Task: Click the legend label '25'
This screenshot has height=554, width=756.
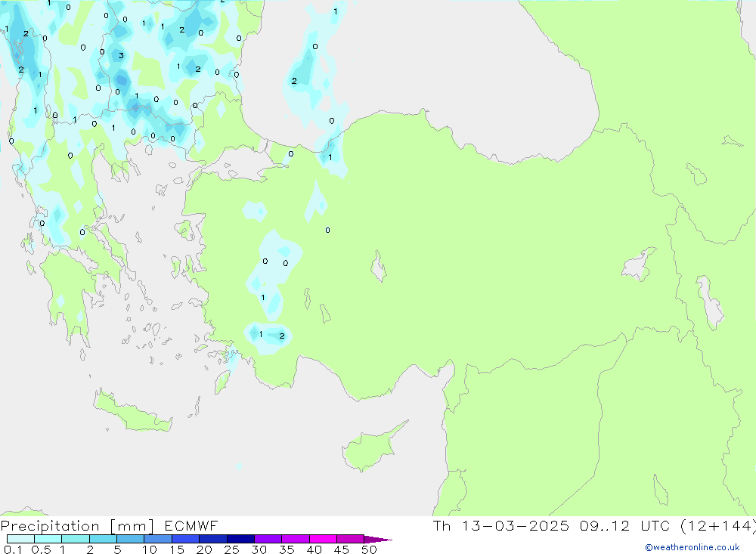Action: (x=231, y=549)
